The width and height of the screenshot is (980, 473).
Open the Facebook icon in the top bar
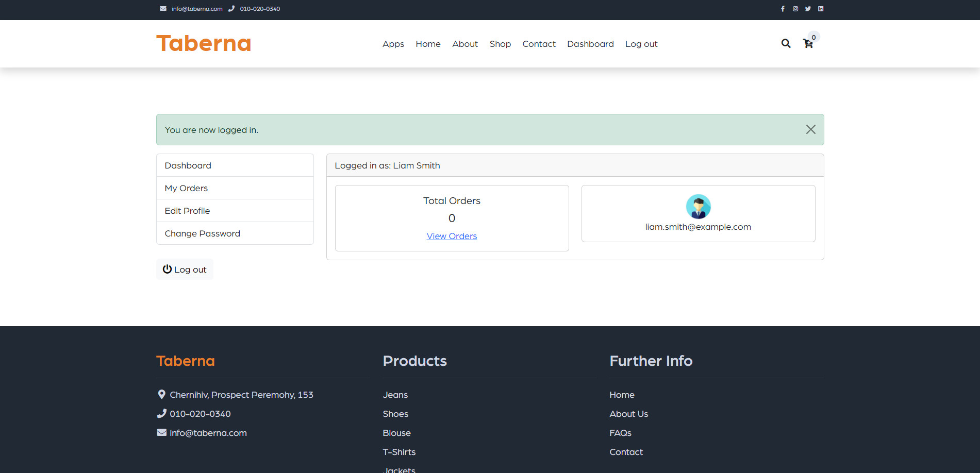click(x=783, y=9)
